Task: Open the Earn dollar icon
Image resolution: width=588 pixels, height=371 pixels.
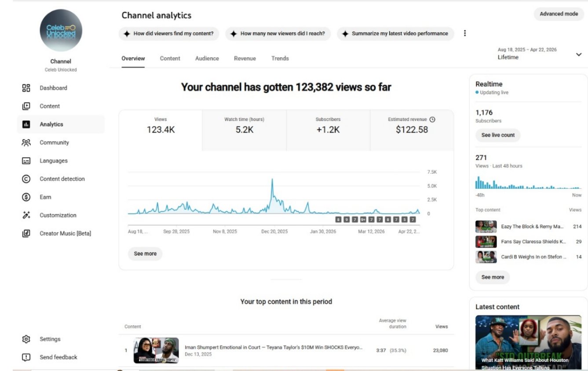Action: pos(26,197)
